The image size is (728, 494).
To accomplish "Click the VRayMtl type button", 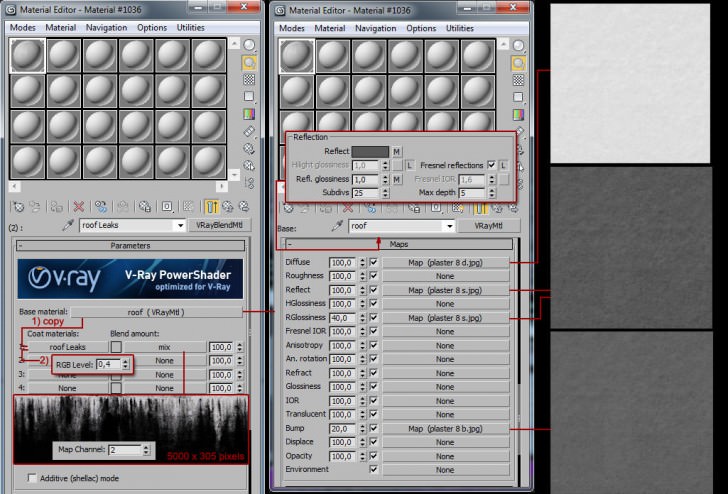I will (488, 226).
